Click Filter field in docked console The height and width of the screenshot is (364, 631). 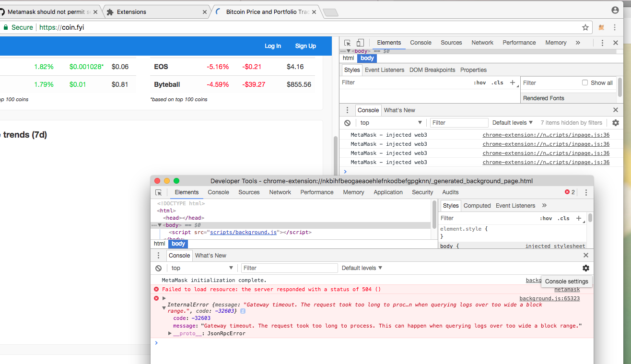(x=459, y=123)
